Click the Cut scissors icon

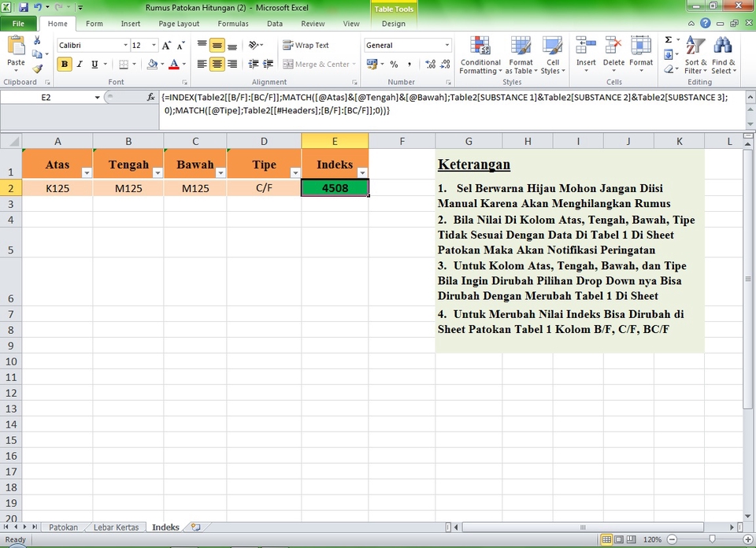click(37, 41)
